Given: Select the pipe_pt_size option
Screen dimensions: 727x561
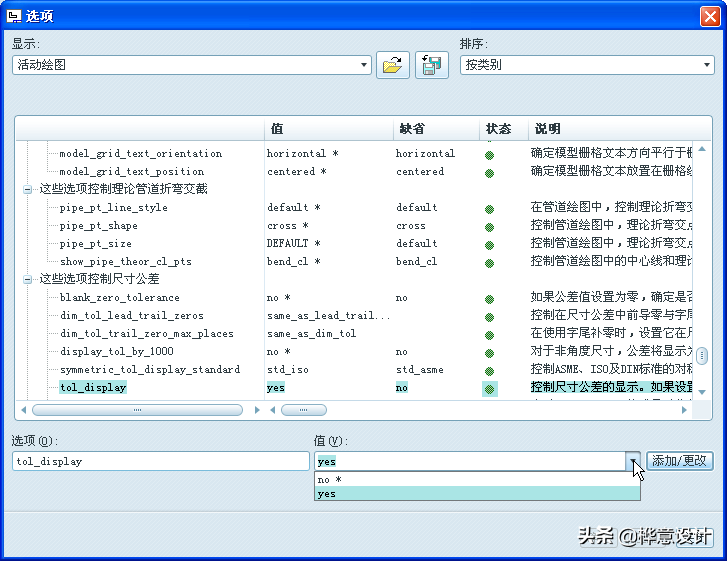Looking at the screenshot, I should pyautogui.click(x=96, y=244).
